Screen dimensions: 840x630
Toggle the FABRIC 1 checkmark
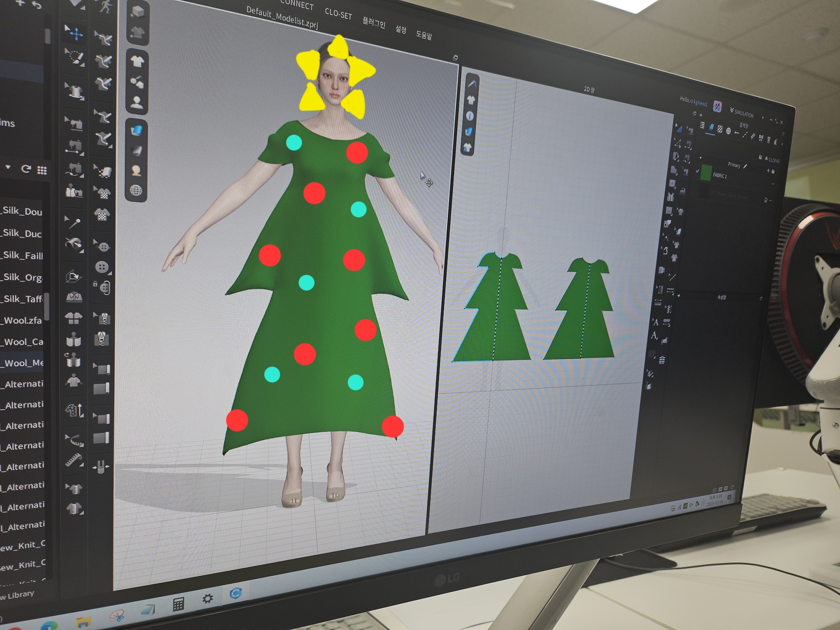point(698,171)
